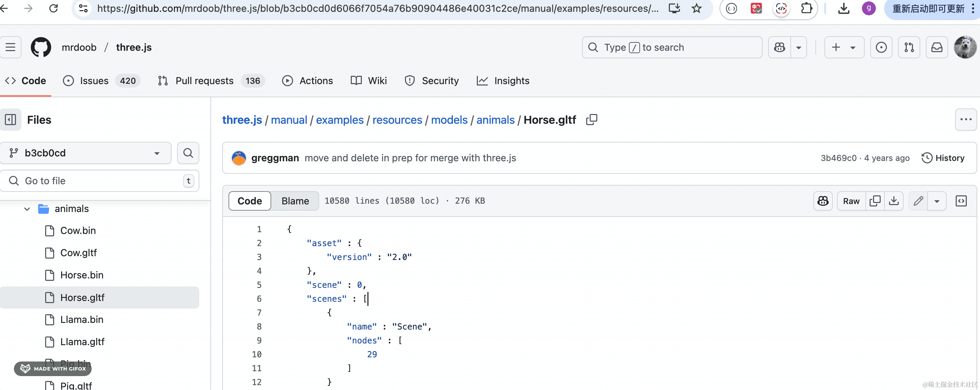Expand the Copilot dropdown arrow in the header

[x=798, y=47]
